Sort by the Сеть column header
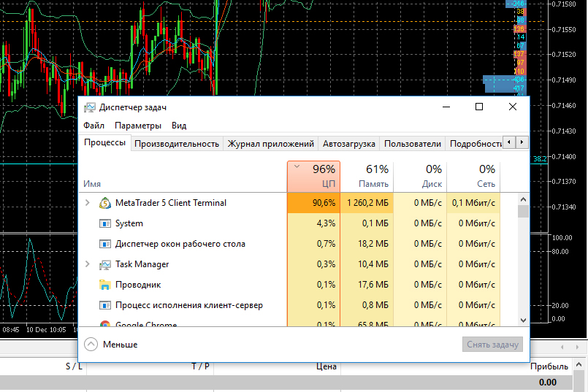This screenshot has width=588, height=392. (x=473, y=177)
